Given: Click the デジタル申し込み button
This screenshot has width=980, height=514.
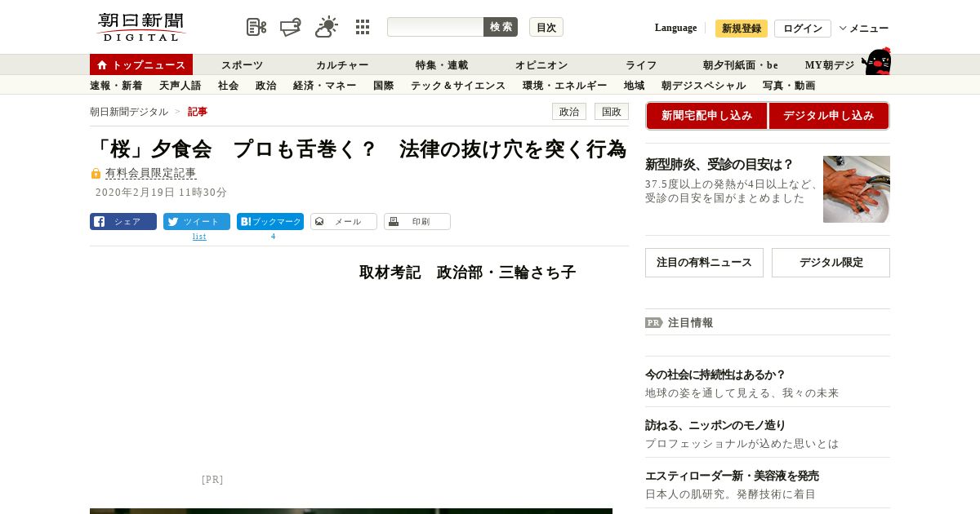Looking at the screenshot, I should [828, 116].
